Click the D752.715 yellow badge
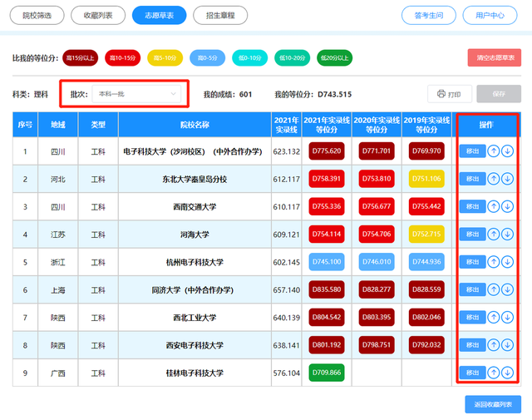The height and width of the screenshot is (420, 532). 426,234
